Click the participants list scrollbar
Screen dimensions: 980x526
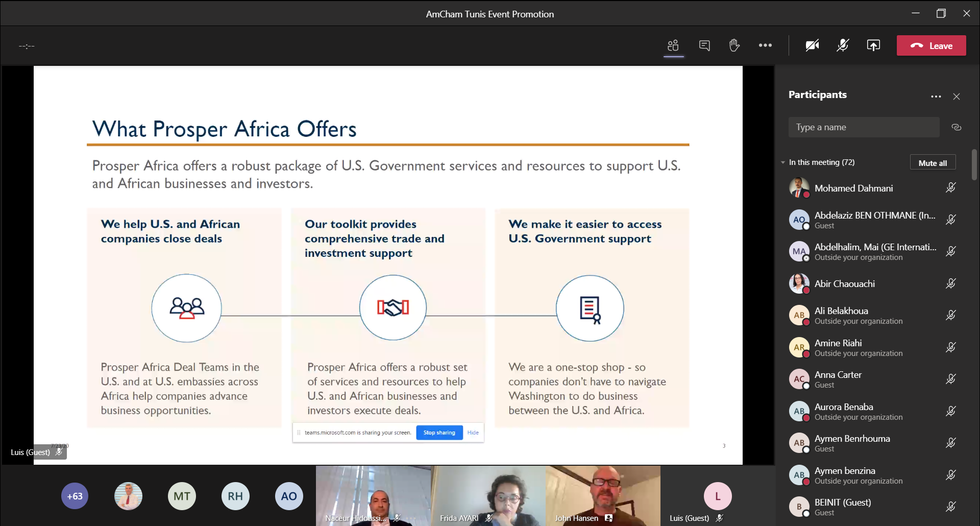tap(974, 164)
